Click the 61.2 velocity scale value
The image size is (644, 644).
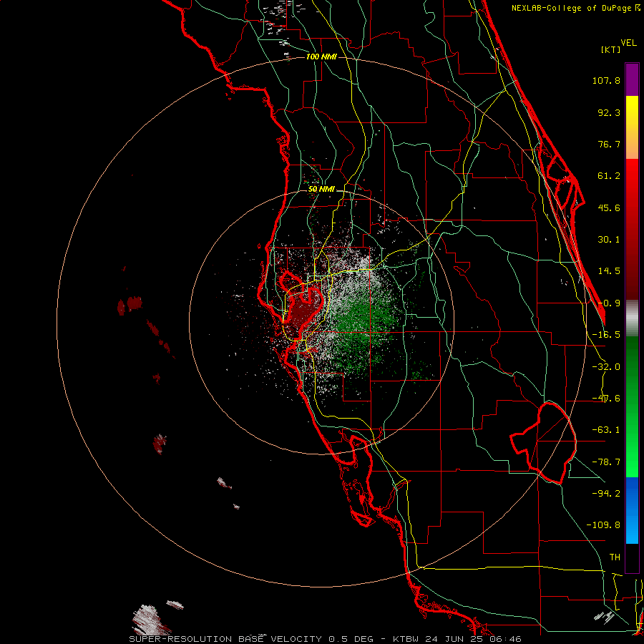tap(609, 176)
